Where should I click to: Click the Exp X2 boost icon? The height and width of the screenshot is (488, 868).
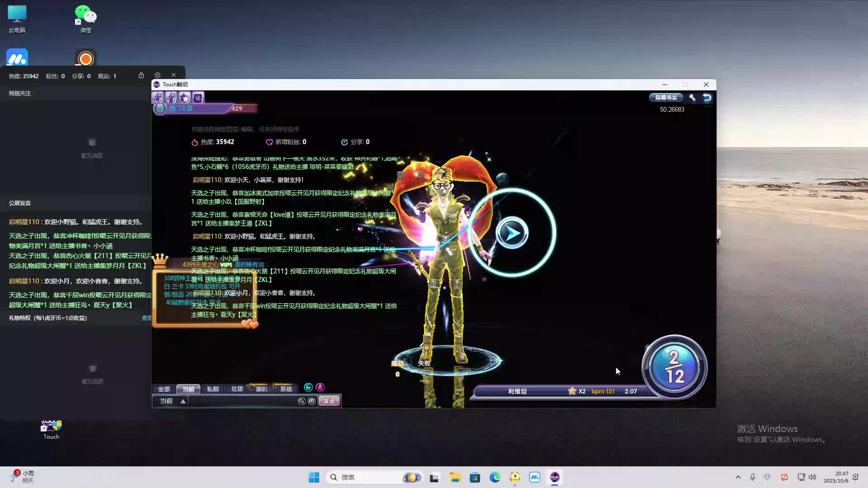(x=158, y=98)
